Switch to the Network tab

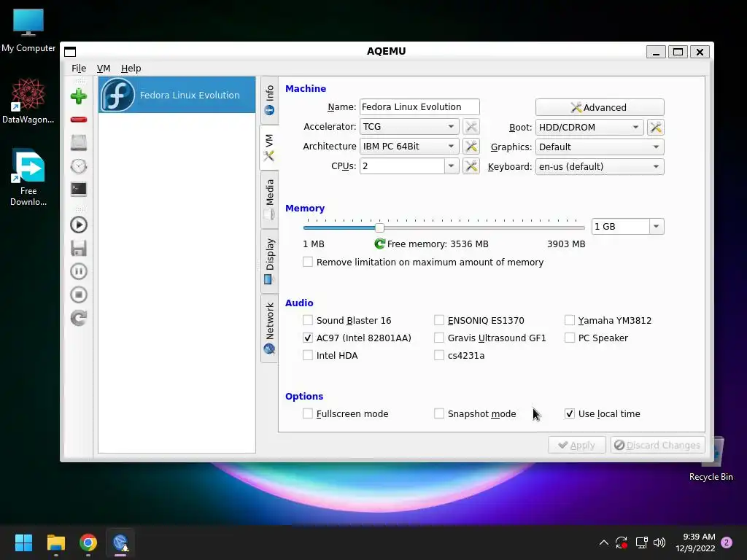click(269, 328)
